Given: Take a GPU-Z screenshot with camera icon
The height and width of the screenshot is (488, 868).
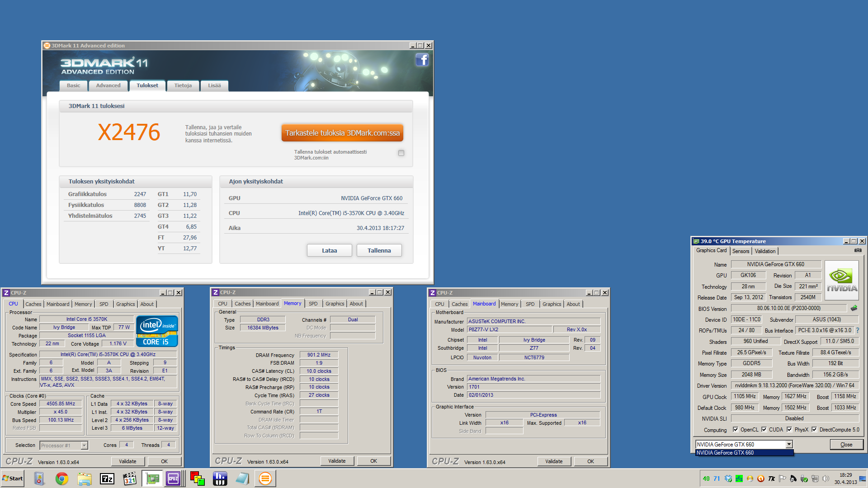Looking at the screenshot, I should tap(858, 250).
